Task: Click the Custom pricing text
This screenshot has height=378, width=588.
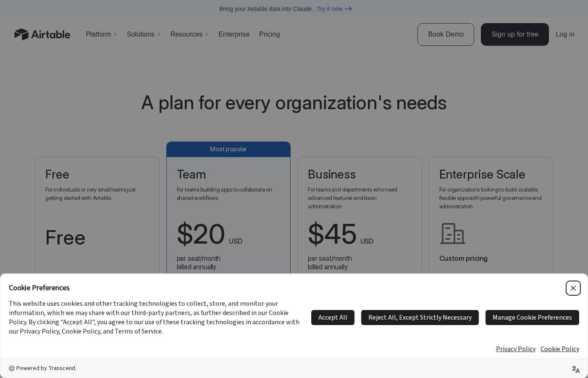Action: pyautogui.click(x=463, y=258)
